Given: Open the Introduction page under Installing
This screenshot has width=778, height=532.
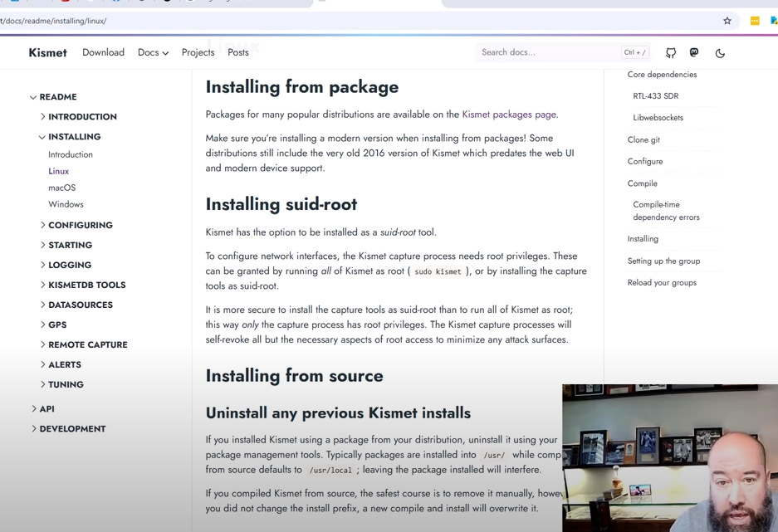Looking at the screenshot, I should [71, 154].
